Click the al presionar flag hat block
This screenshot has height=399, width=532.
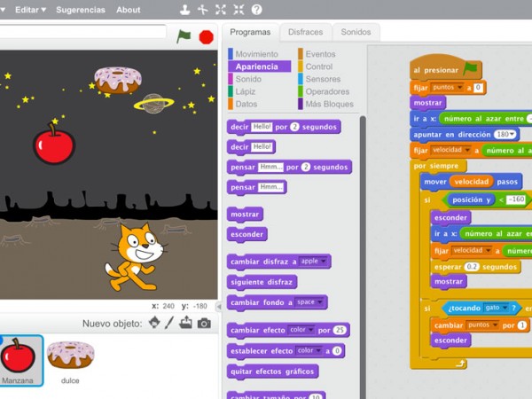[x=445, y=68]
